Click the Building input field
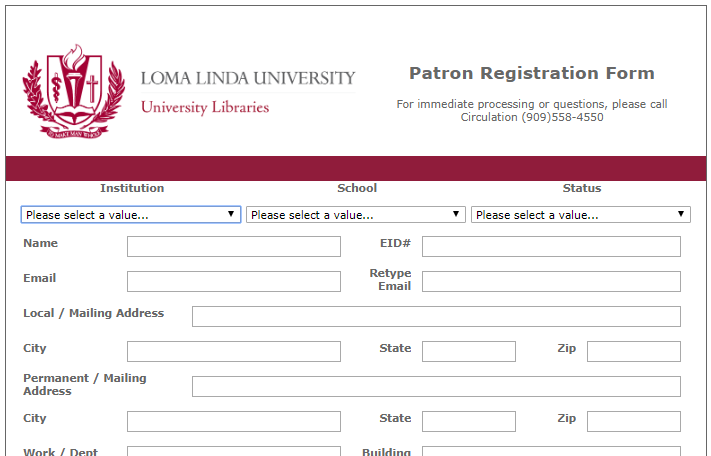This screenshot has height=456, width=711. (551, 451)
